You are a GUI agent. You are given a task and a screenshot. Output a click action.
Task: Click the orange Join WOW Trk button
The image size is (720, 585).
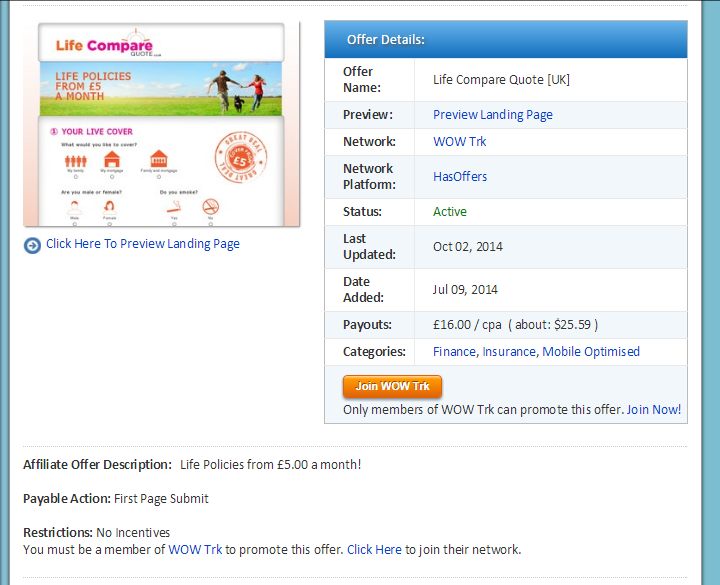point(393,386)
